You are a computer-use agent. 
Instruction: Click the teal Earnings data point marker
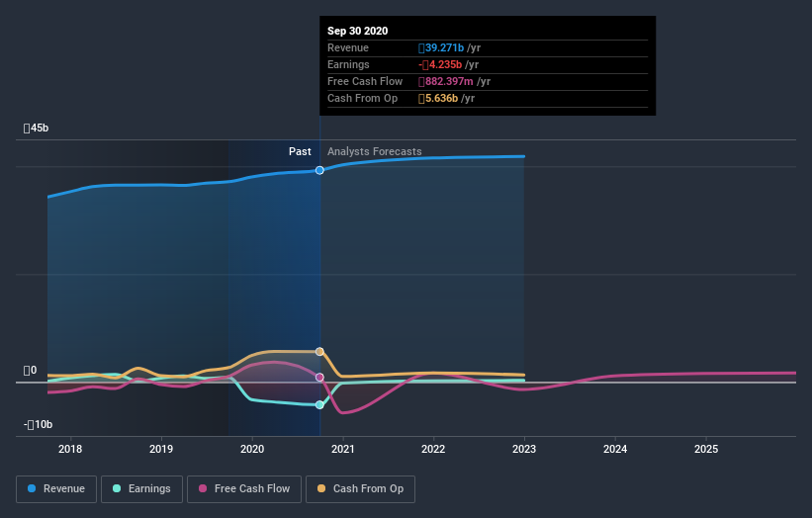pos(319,404)
